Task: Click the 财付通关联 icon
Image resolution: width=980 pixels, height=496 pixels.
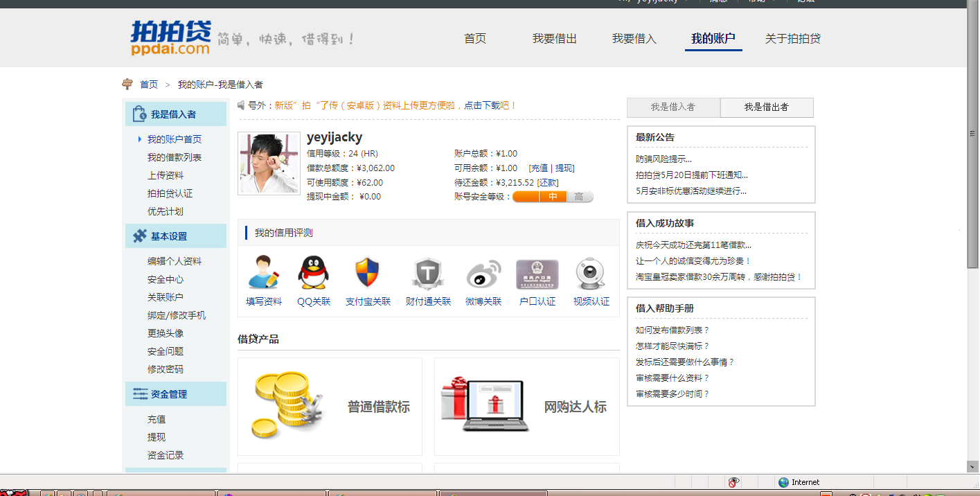Action: tap(427, 274)
